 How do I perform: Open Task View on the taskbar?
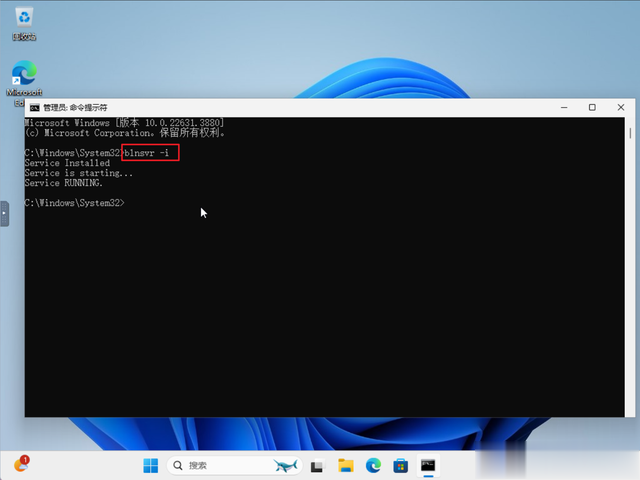tap(317, 466)
